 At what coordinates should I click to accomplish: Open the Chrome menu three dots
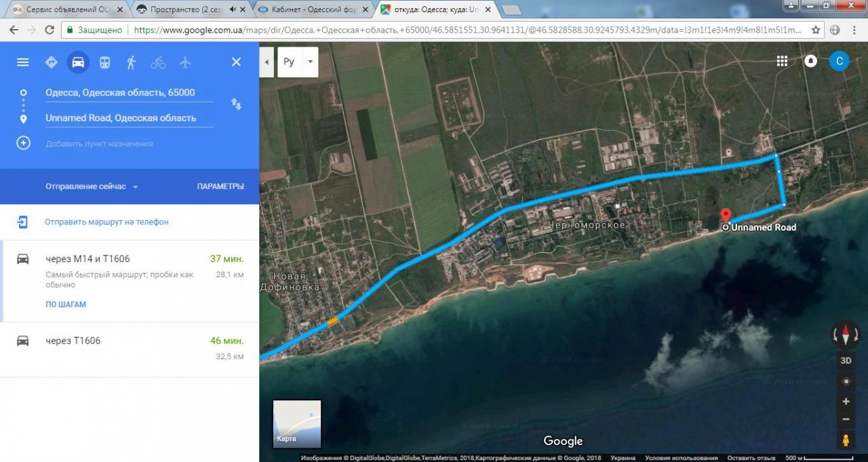pyautogui.click(x=854, y=30)
